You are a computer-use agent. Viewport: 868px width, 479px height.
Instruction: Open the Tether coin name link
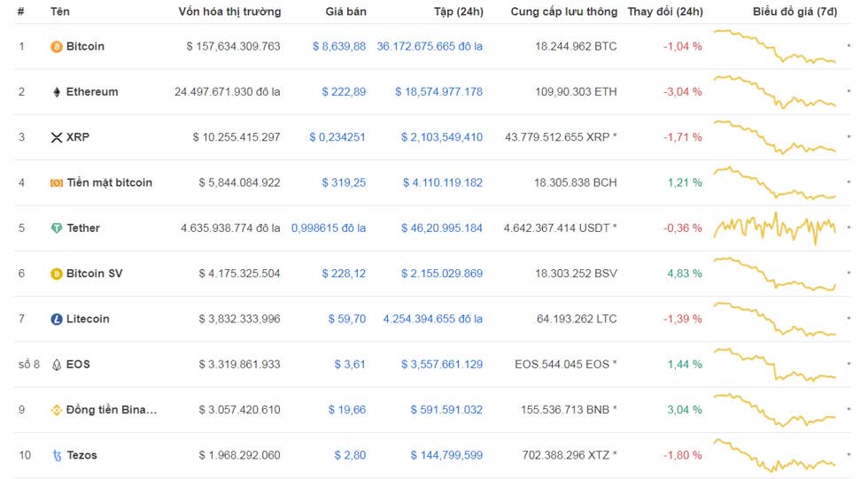pyautogui.click(x=83, y=228)
